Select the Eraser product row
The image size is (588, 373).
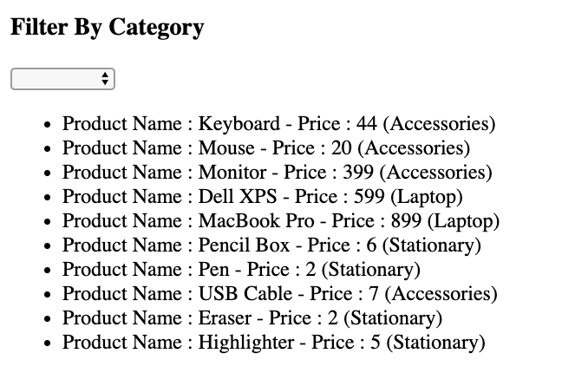point(252,318)
